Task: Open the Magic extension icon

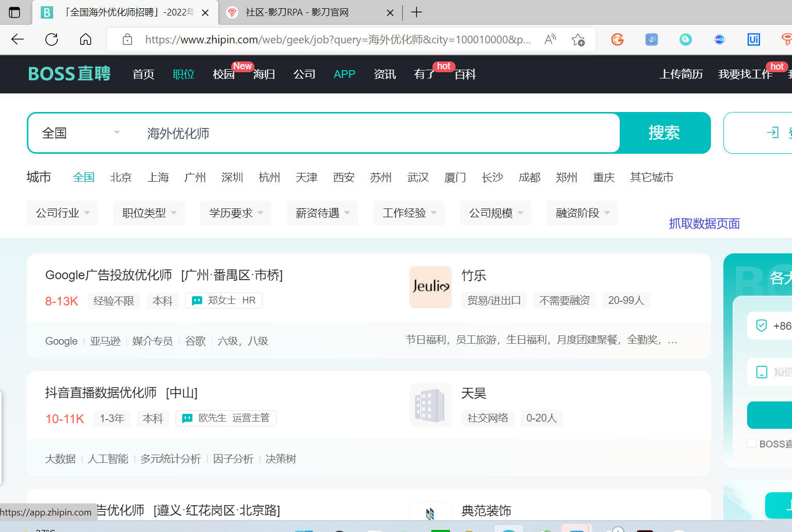Action: point(719,40)
